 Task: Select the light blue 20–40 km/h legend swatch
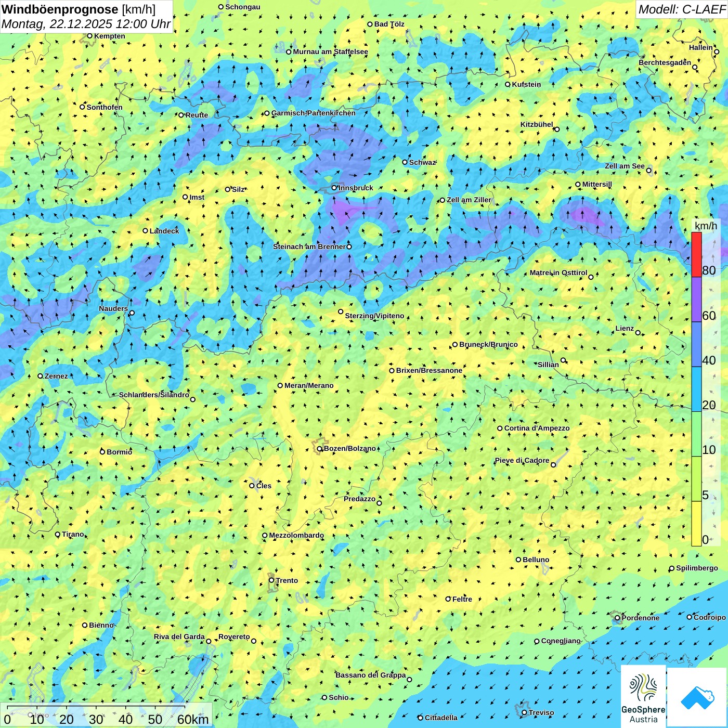point(696,389)
